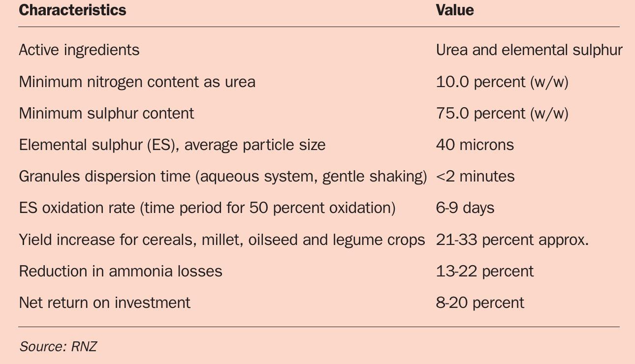Select Reduction in ammonia losses label

pyautogui.click(x=121, y=271)
